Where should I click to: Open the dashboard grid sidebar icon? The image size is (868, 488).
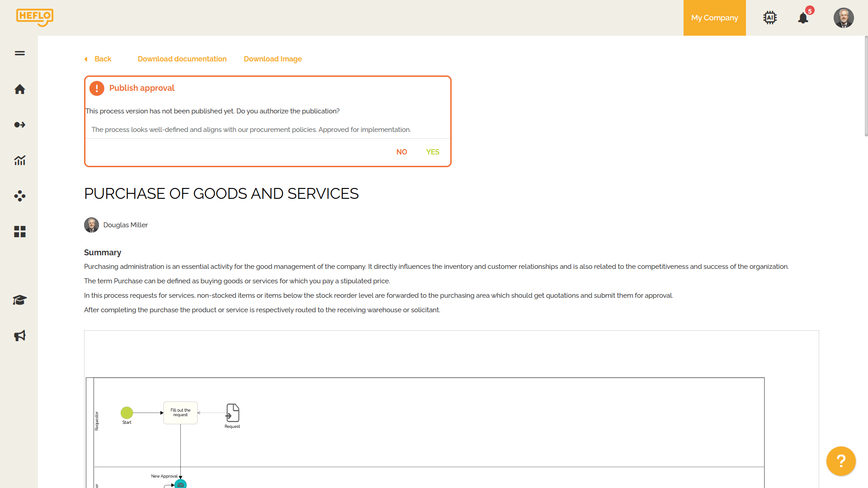click(x=19, y=232)
